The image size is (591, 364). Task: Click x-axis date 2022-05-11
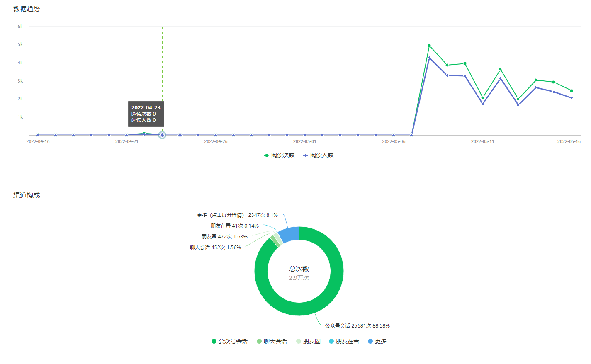(x=483, y=141)
